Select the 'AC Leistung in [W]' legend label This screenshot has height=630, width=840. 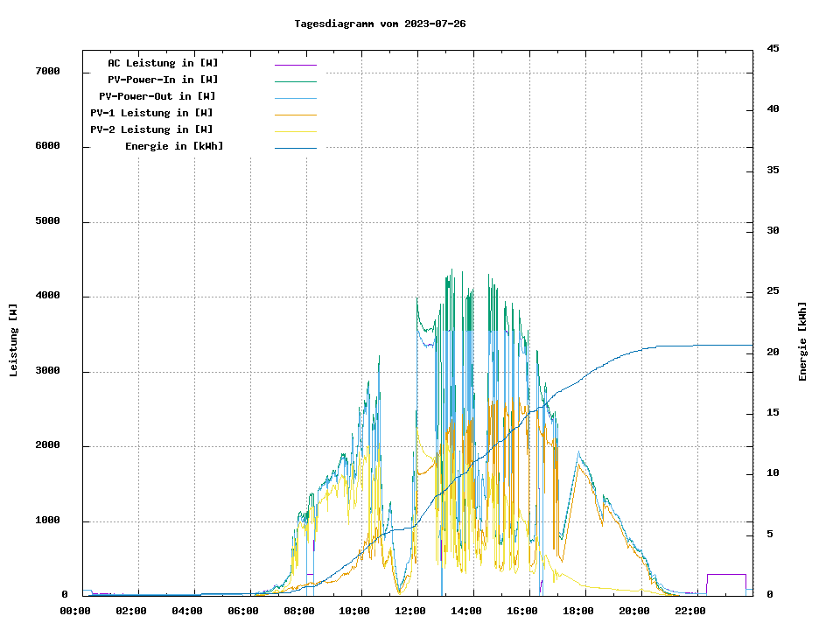coord(163,63)
